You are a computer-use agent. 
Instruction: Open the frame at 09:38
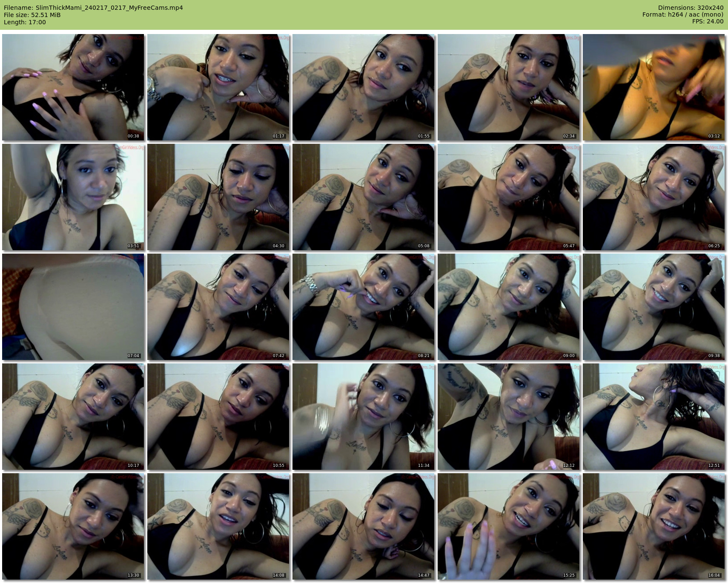click(653, 307)
